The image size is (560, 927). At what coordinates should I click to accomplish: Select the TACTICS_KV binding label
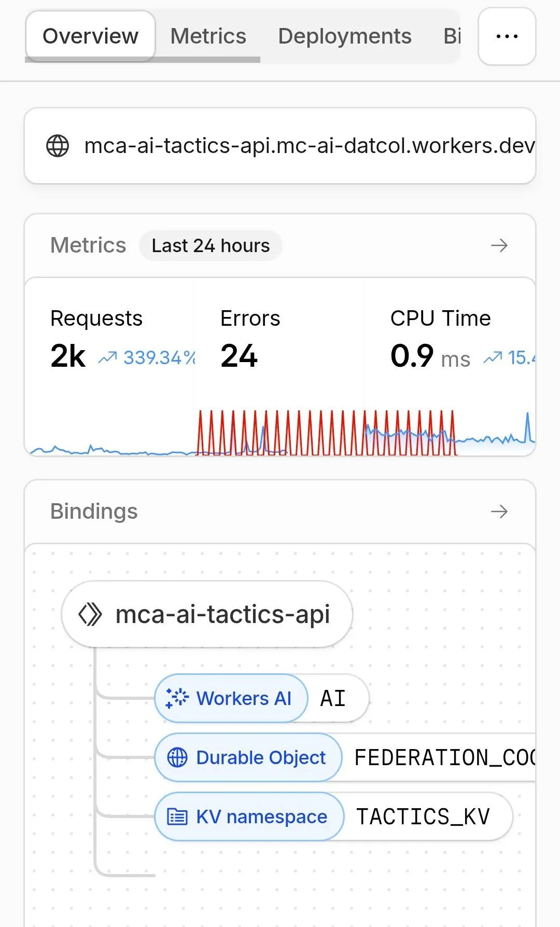(x=423, y=817)
